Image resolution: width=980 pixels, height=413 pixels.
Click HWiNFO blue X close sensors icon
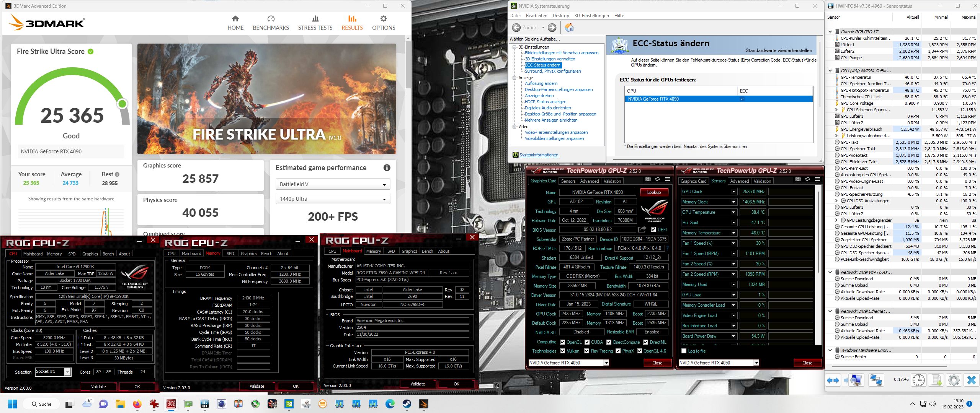point(971,380)
